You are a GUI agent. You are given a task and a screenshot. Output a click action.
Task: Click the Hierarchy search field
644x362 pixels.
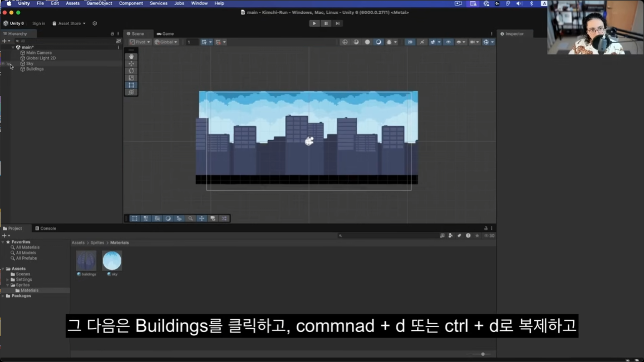point(66,41)
